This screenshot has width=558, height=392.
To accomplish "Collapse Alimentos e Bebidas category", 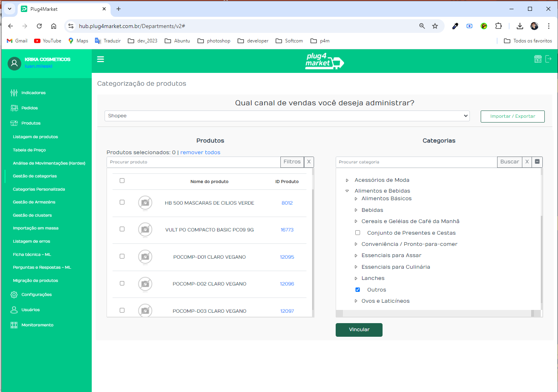I will coord(347,191).
